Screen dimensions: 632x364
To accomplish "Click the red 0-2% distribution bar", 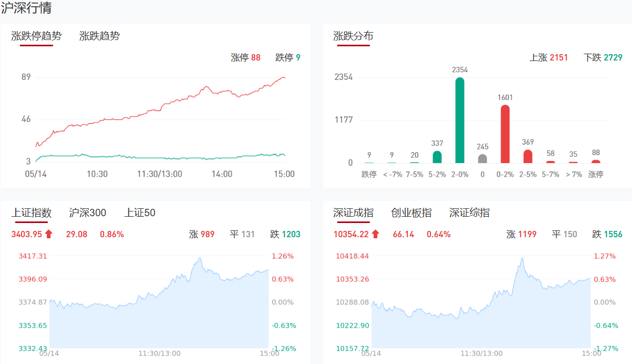I will [x=505, y=134].
